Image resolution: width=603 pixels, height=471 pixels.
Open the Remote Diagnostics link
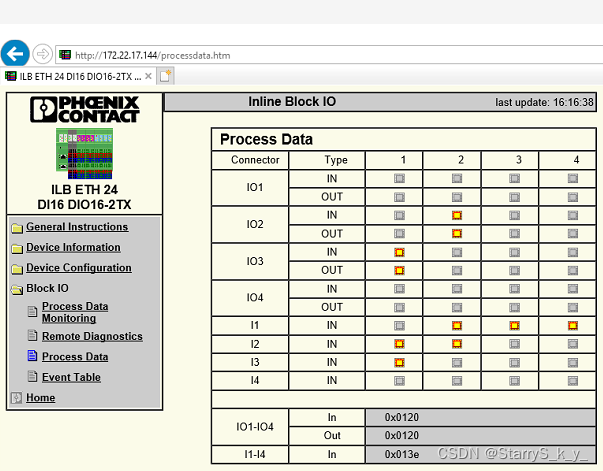pyautogui.click(x=92, y=336)
